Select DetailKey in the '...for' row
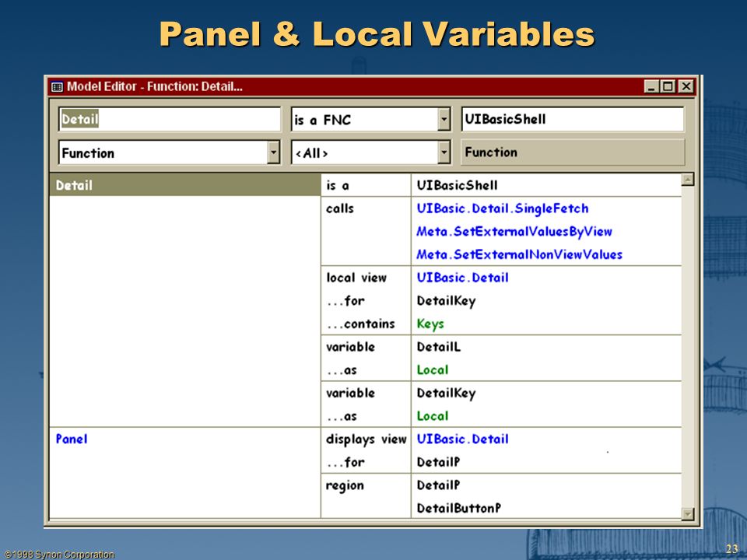Image resolution: width=747 pixels, height=560 pixels. point(446,301)
